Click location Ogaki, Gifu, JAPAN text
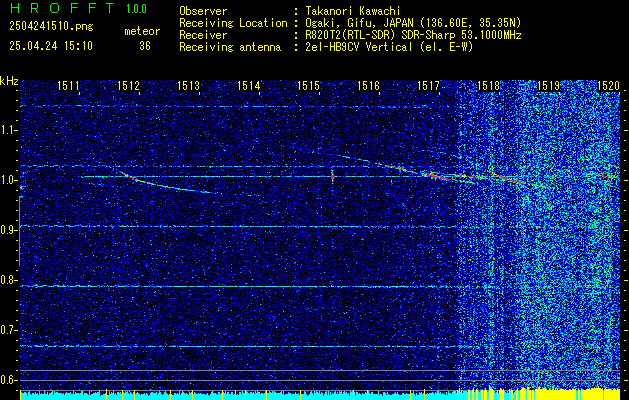 click(x=413, y=23)
